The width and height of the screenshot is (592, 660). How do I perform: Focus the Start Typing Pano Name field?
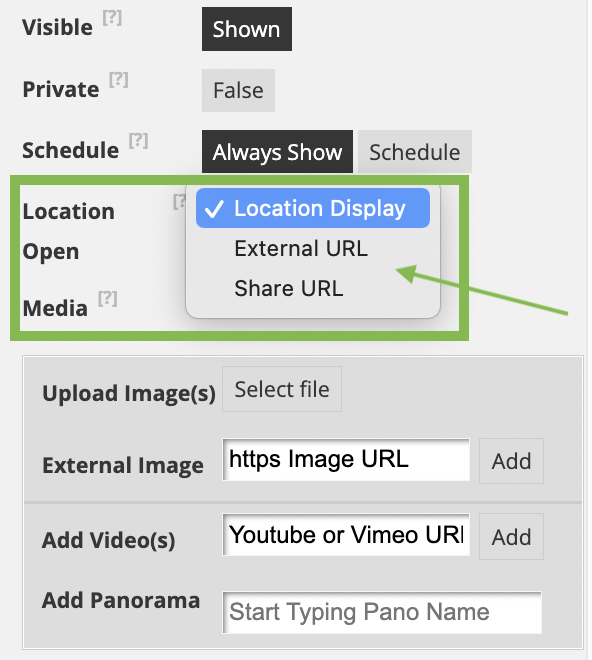click(x=382, y=612)
